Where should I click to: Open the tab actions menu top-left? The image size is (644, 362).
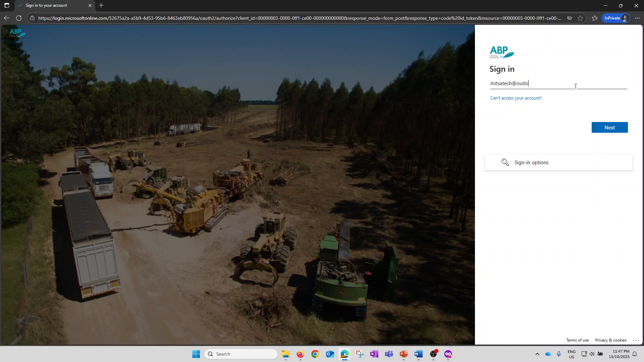6,5
